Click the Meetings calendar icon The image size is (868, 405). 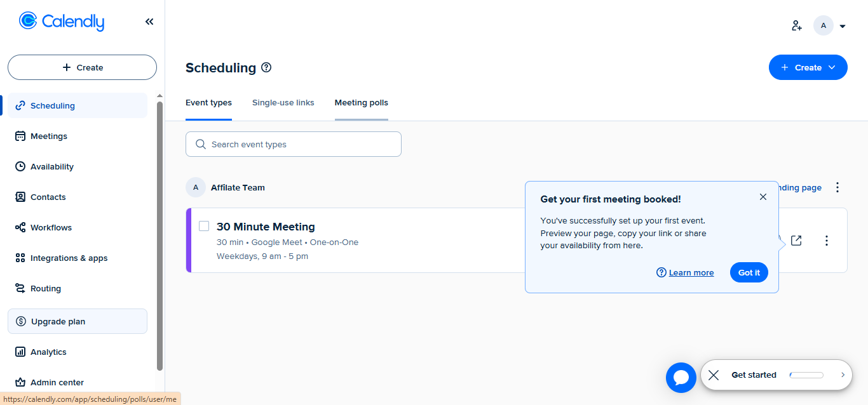coord(20,136)
